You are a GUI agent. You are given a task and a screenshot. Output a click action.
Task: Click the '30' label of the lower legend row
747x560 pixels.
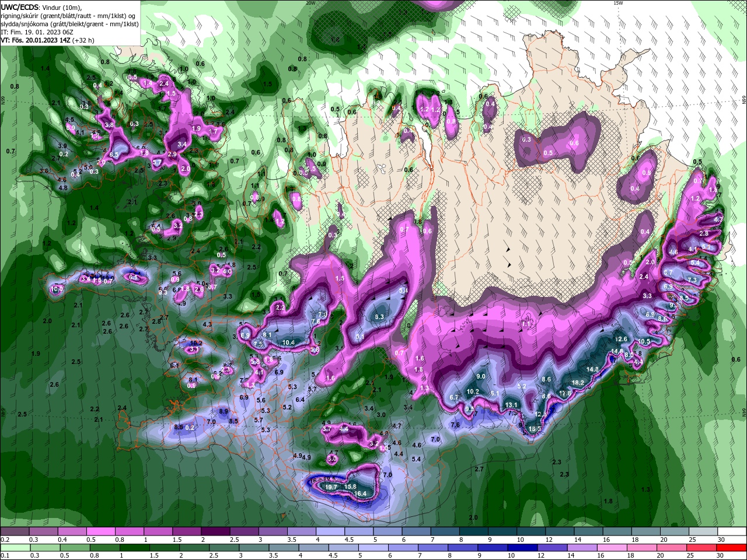tap(721, 556)
